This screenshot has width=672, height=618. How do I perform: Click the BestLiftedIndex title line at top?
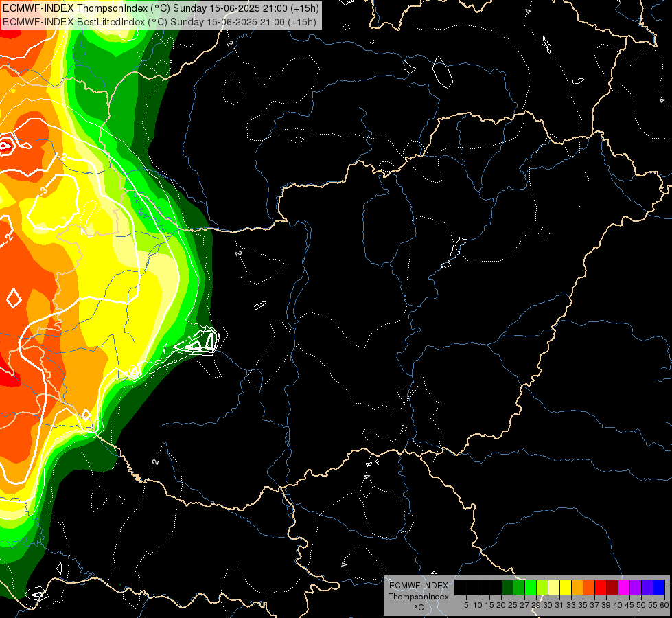pos(159,22)
